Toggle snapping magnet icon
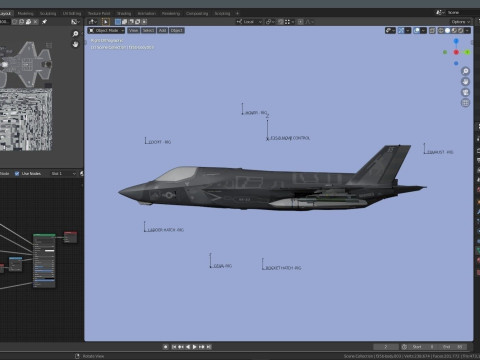The height and width of the screenshot is (360, 480). coord(281,22)
